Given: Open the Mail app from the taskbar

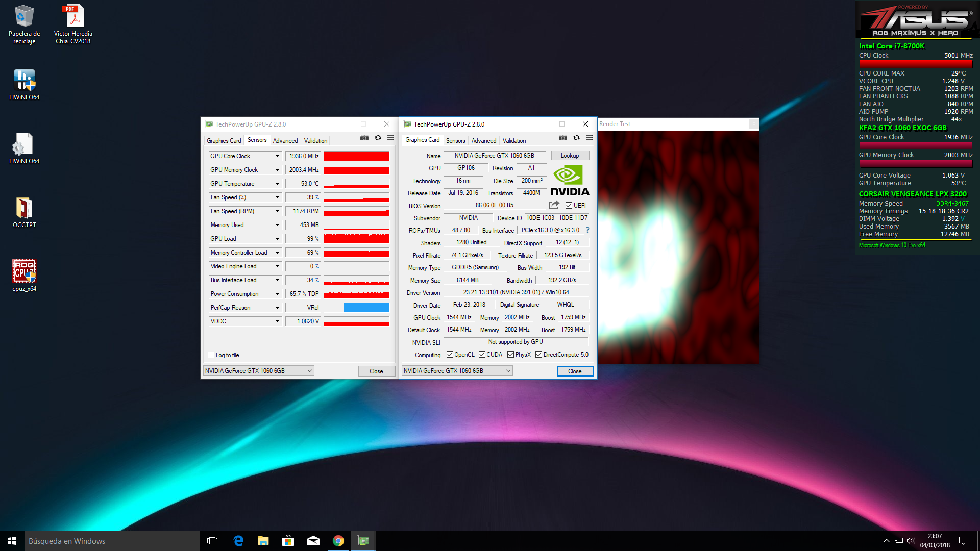Looking at the screenshot, I should coord(313,541).
